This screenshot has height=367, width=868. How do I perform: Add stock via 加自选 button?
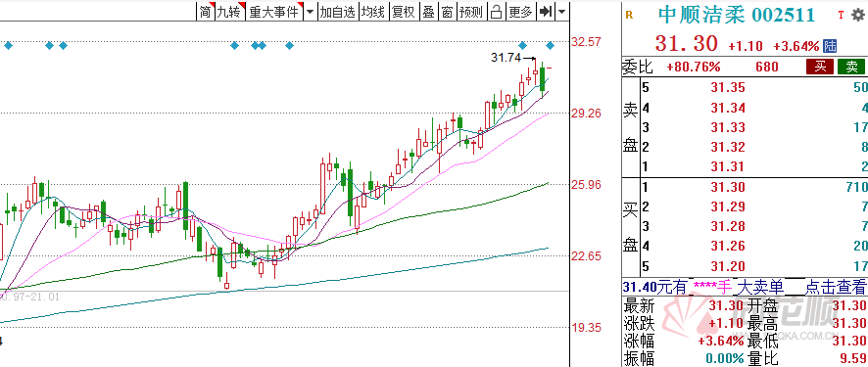point(337,11)
